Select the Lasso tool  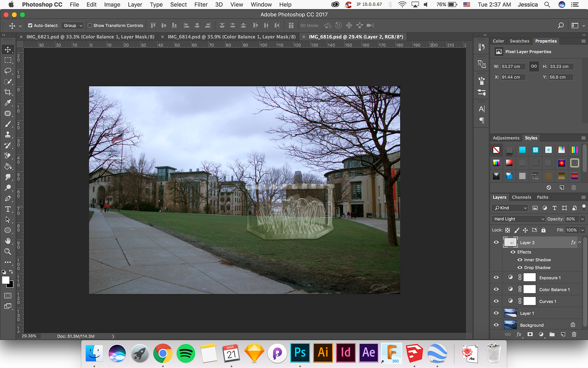(8, 71)
